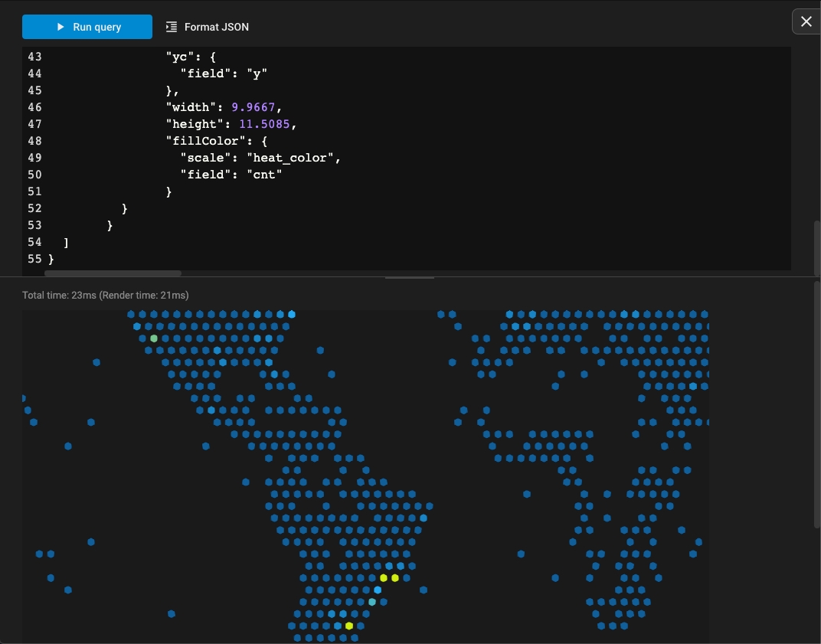821x644 pixels.
Task: Click the Run query button
Action: [x=87, y=27]
